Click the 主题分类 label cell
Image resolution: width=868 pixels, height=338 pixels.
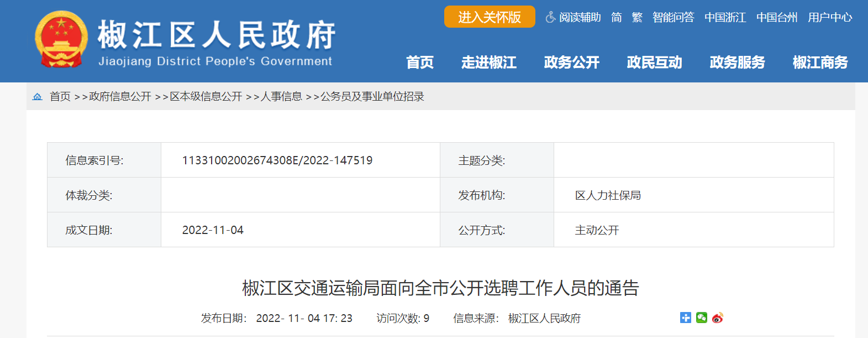coord(497,160)
